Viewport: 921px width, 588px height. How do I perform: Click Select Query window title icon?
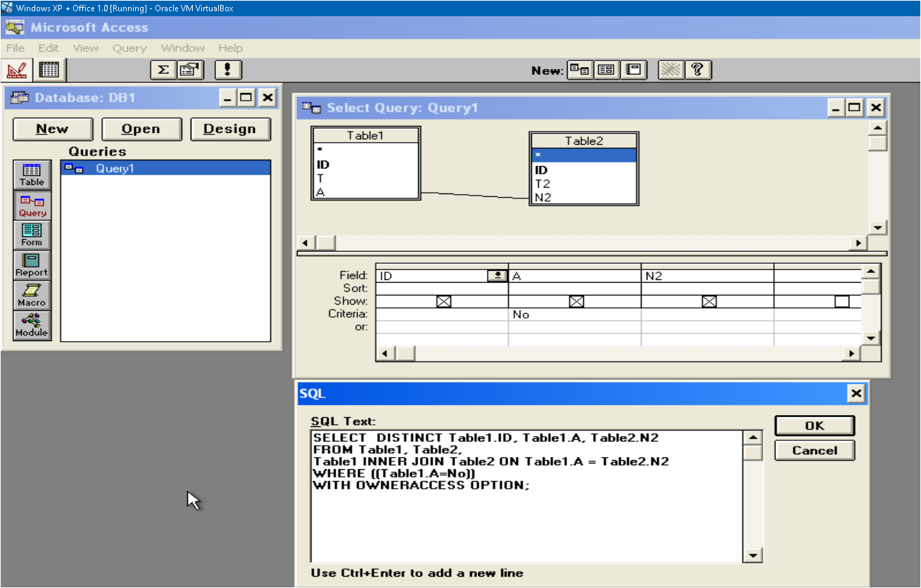point(311,108)
